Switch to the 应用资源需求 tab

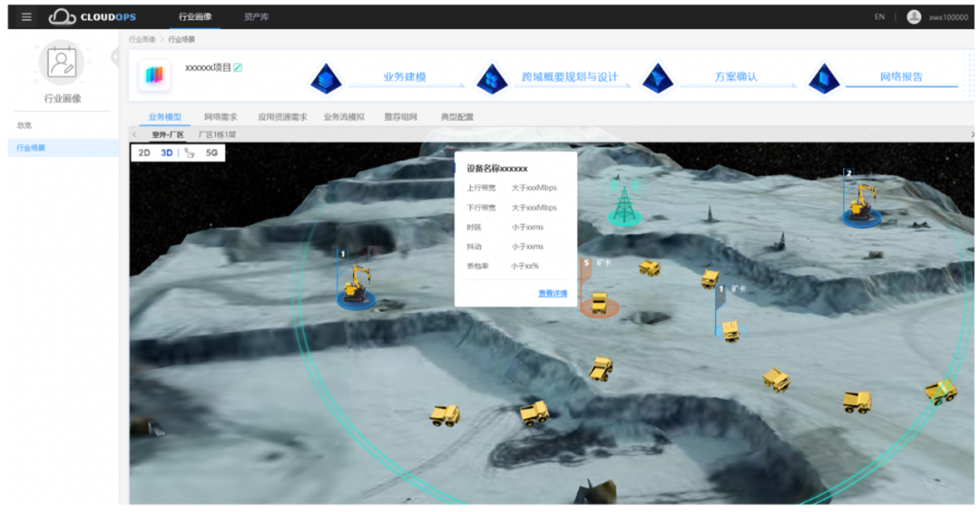(282, 117)
